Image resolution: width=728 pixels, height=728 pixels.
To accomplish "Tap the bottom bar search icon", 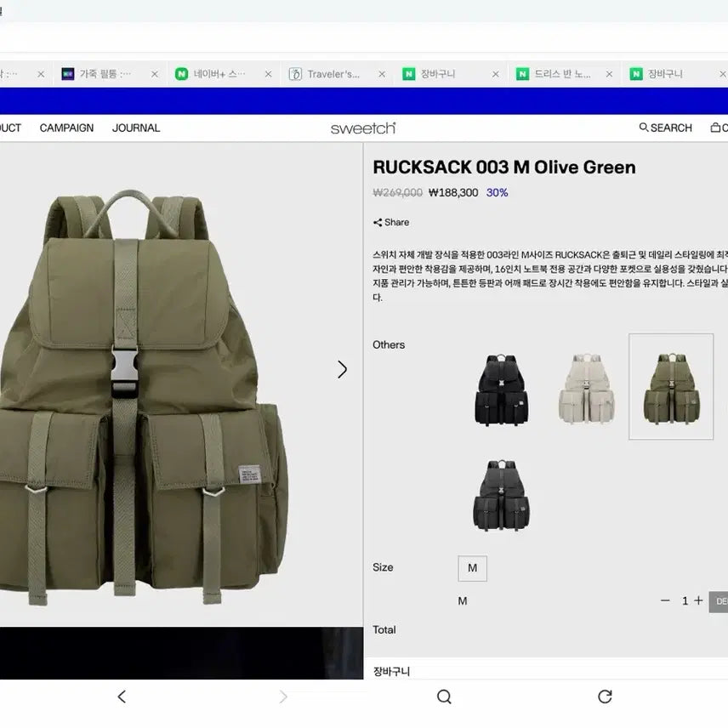I will click(444, 697).
